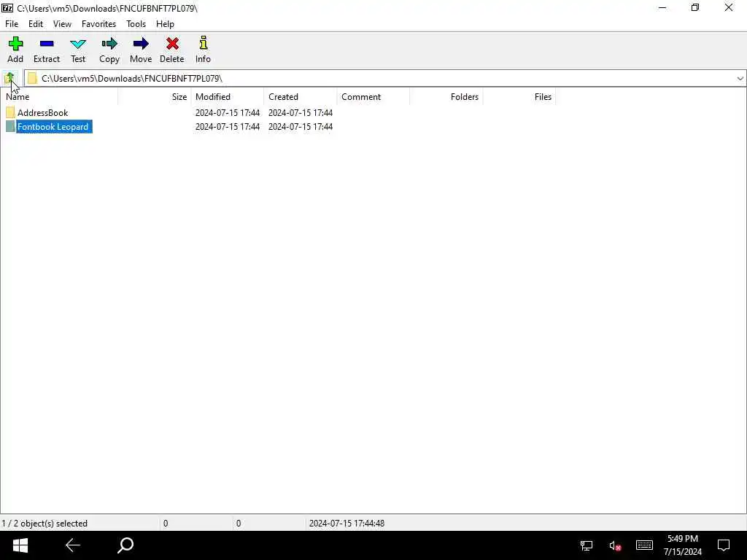Click the AddressBook folder icon
This screenshot has width=747, height=560.
coord(10,112)
